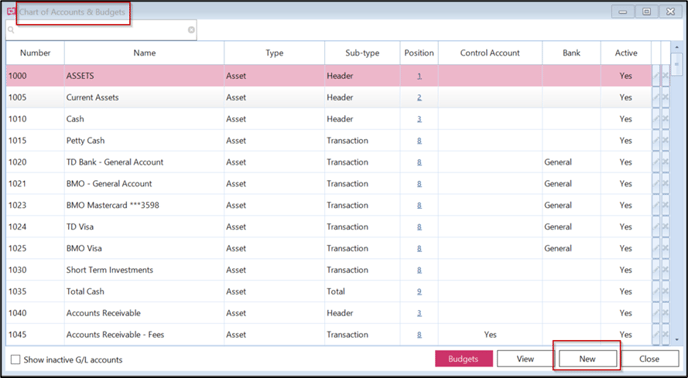This screenshot has height=378, width=688.
Task: Select account number 1023
Action: click(x=18, y=205)
